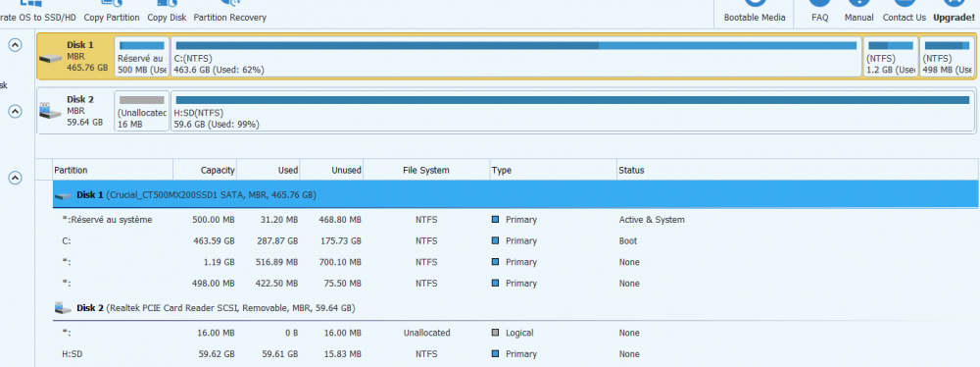The width and height of the screenshot is (980, 367).
Task: Click the Unallocated file system cell
Action: click(426, 334)
